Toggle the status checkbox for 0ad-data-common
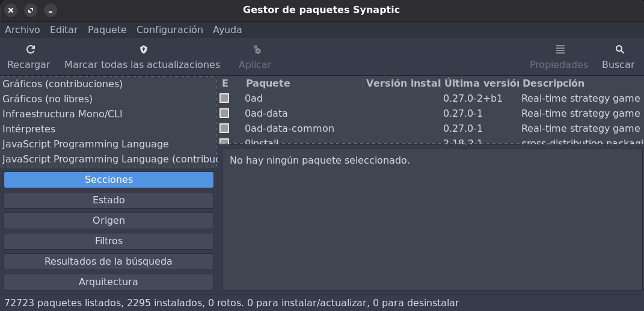 pos(224,128)
